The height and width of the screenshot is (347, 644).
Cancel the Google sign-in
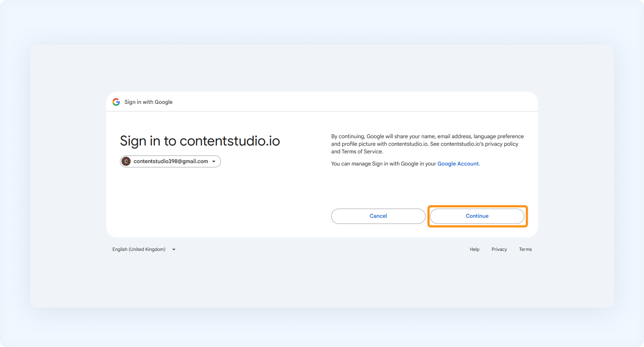tap(378, 216)
